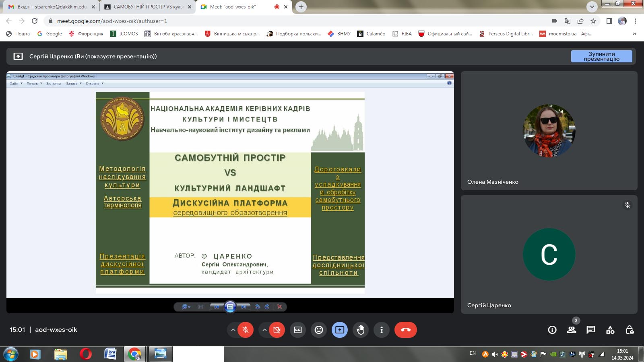Click the present screen button in toolbar
Screen dimensions: 644x362
tap(340, 330)
